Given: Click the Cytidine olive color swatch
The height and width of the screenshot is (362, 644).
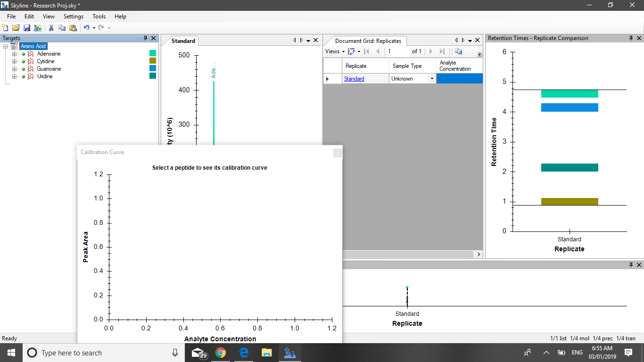Looking at the screenshot, I should (x=152, y=61).
